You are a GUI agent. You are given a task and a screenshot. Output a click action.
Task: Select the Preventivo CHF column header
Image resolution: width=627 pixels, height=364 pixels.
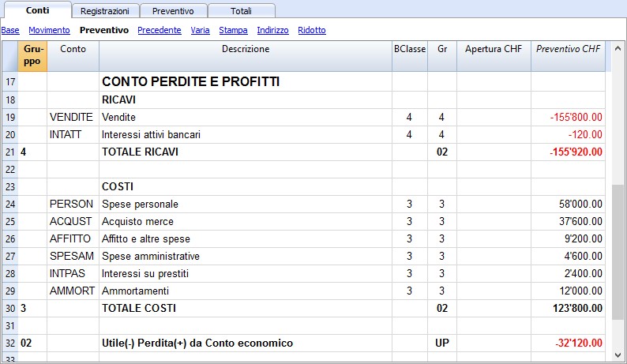(x=568, y=56)
